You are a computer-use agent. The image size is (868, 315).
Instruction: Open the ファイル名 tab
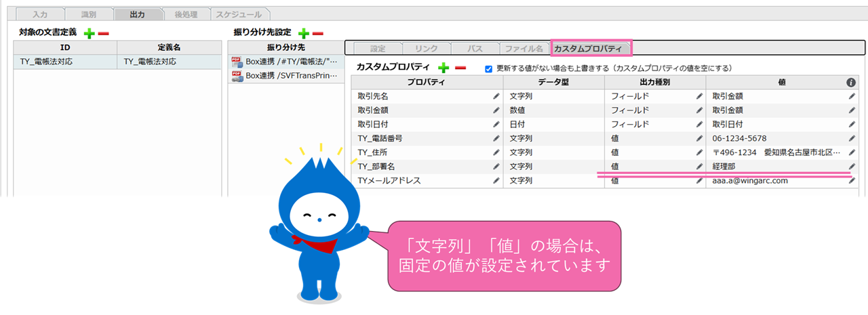tap(524, 48)
